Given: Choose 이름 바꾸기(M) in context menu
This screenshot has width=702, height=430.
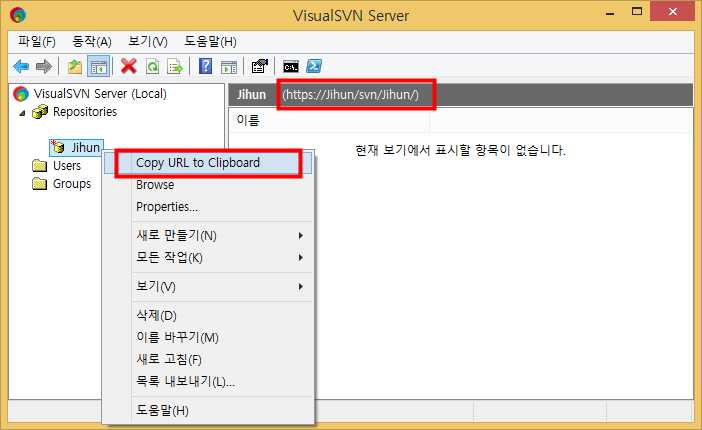Looking at the screenshot, I should click(x=208, y=337).
